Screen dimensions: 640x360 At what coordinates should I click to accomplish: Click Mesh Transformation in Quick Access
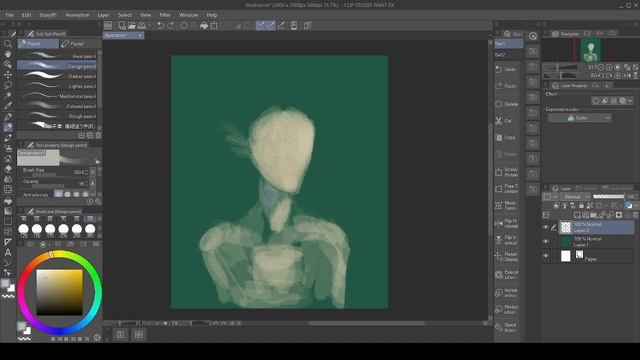click(507, 205)
